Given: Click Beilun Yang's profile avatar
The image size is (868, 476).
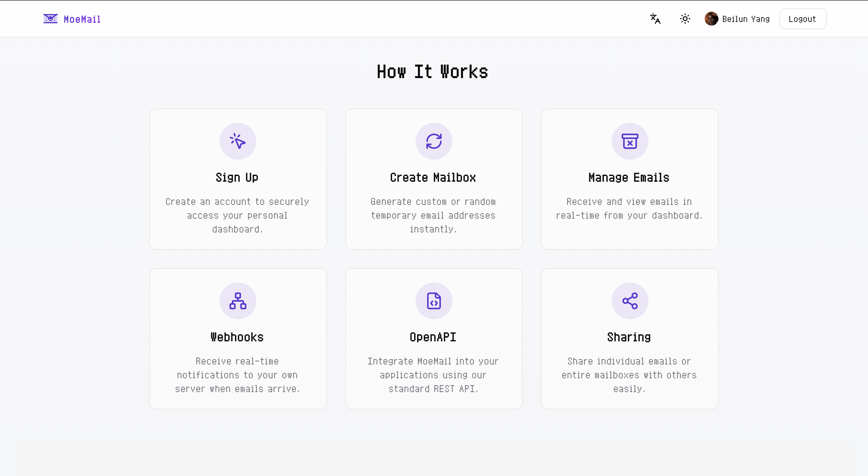Looking at the screenshot, I should click(711, 19).
